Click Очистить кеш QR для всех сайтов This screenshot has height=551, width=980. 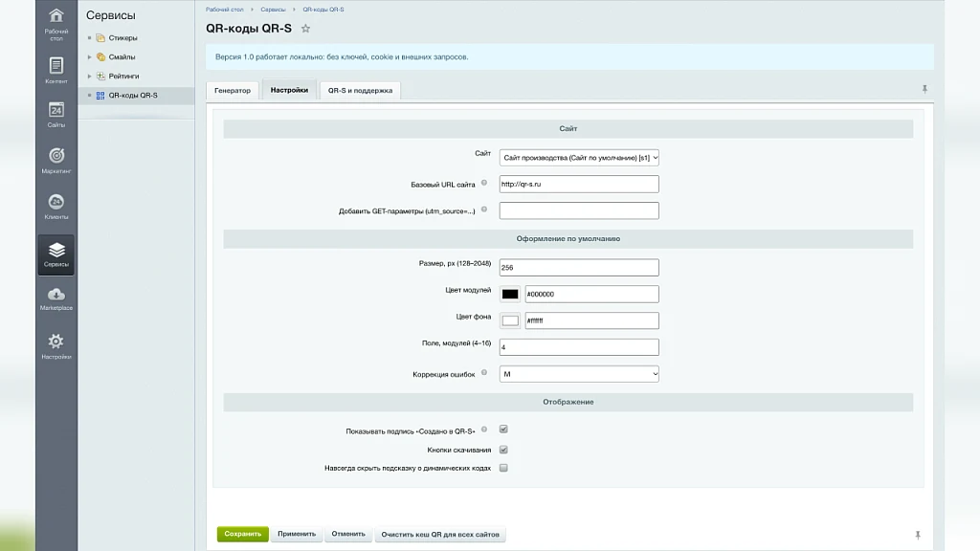pos(440,534)
